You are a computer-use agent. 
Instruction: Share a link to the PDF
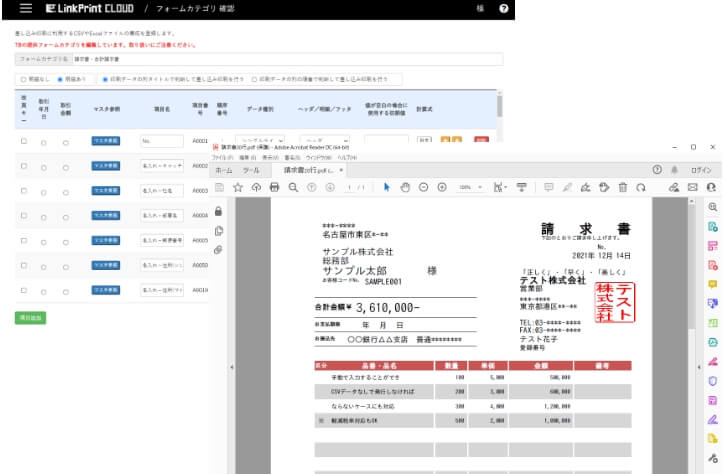click(x=674, y=187)
